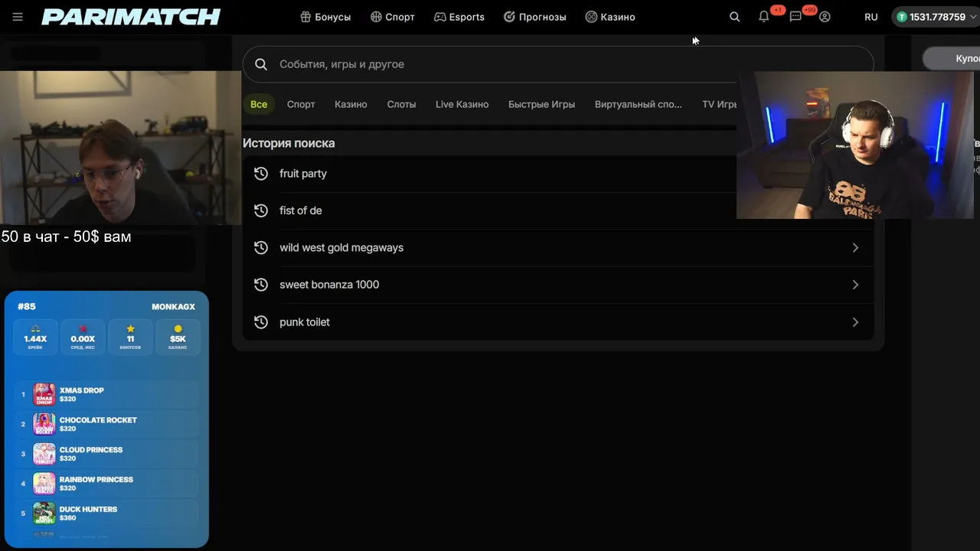Viewport: 980px width, 551px height.
Task: Open the user profile icon
Action: tap(825, 17)
